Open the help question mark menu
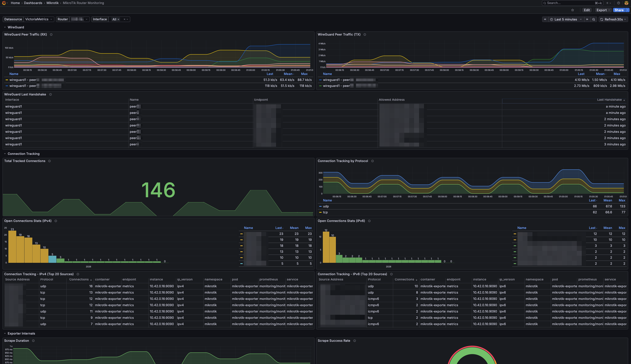This screenshot has height=364, width=631. (x=618, y=3)
